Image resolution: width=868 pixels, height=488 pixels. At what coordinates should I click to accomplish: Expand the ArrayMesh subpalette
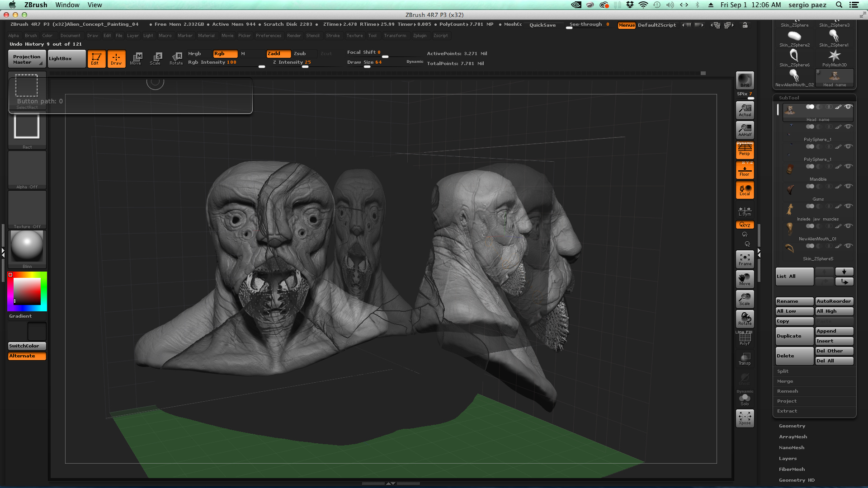(793, 437)
